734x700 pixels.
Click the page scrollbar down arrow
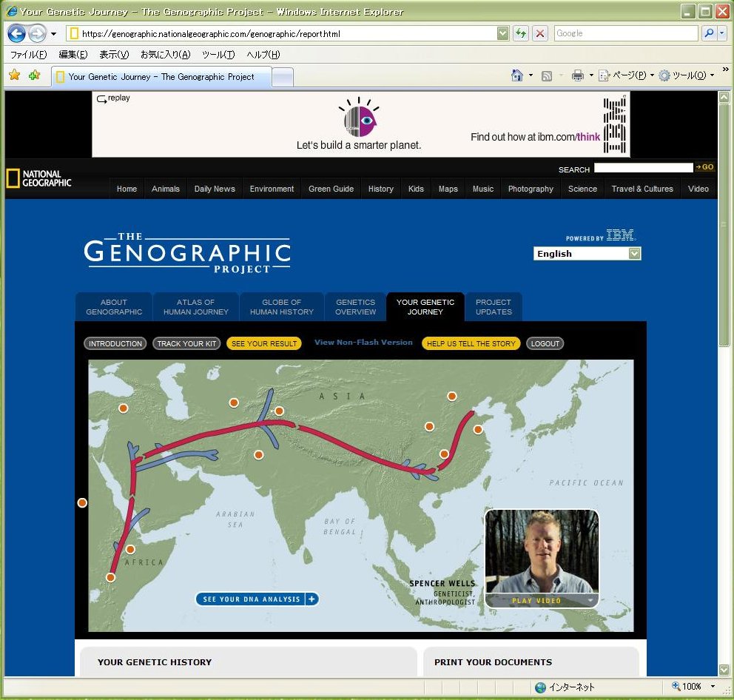click(x=724, y=670)
